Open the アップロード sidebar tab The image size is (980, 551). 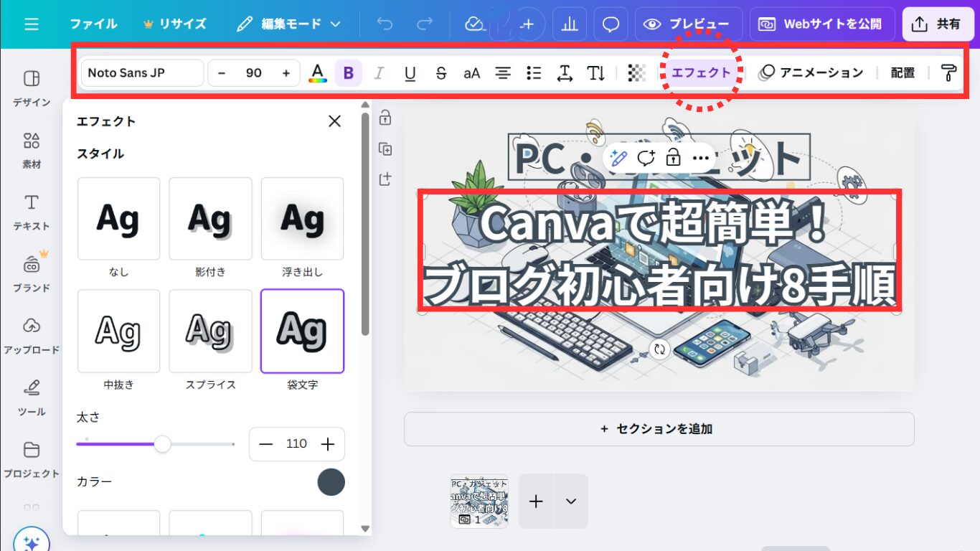tap(32, 335)
